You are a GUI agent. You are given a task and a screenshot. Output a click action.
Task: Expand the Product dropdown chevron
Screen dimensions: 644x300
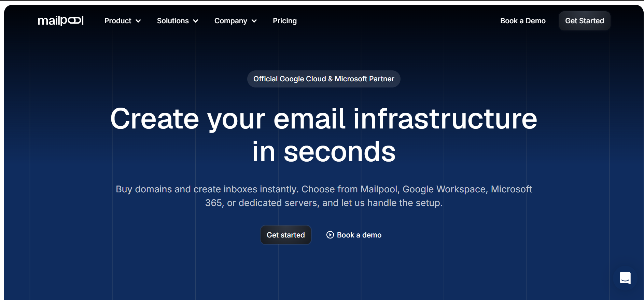pos(138,21)
